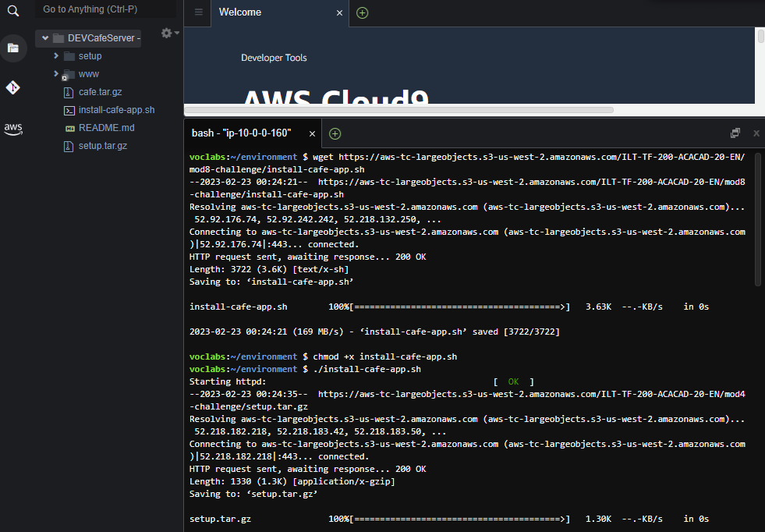This screenshot has width=765, height=532.
Task: Select README.md file
Action: 106,128
